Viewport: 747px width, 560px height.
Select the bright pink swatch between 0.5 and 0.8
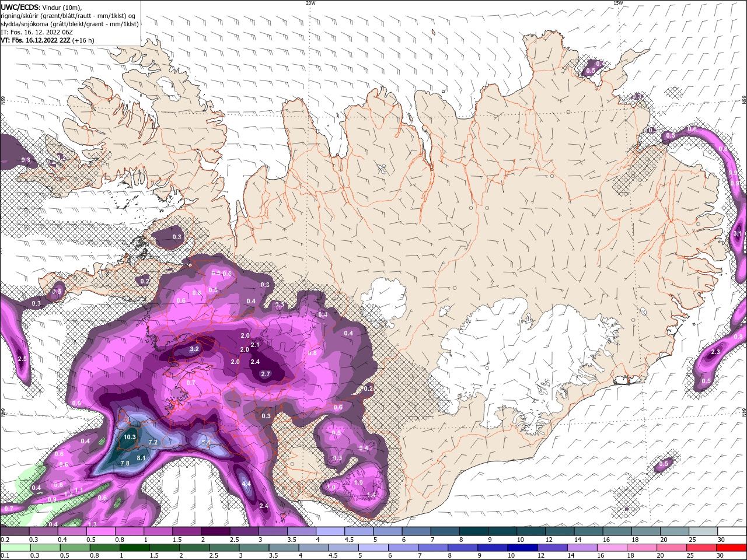(100, 531)
